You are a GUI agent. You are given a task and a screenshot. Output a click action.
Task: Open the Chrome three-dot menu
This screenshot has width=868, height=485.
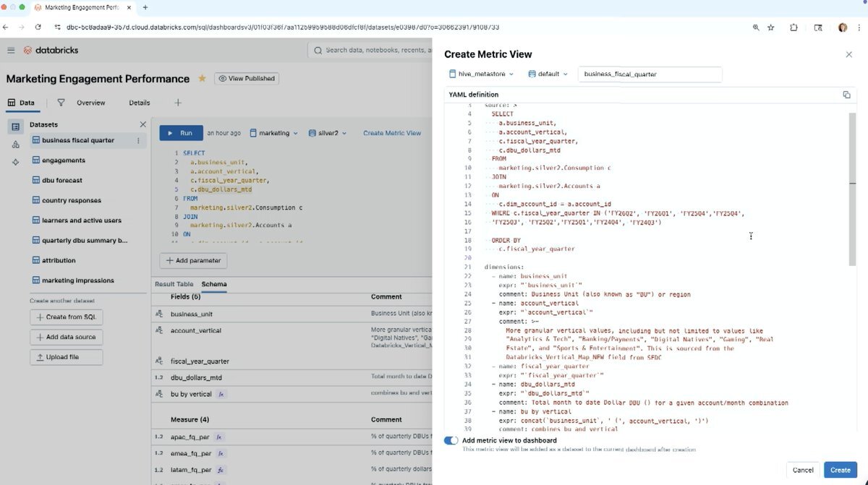(x=861, y=27)
